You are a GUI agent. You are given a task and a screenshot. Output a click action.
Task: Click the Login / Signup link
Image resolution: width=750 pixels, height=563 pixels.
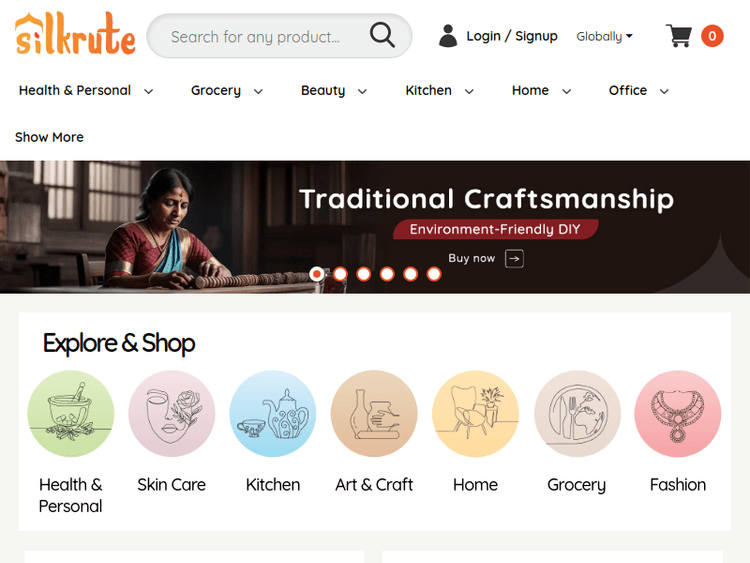(512, 36)
